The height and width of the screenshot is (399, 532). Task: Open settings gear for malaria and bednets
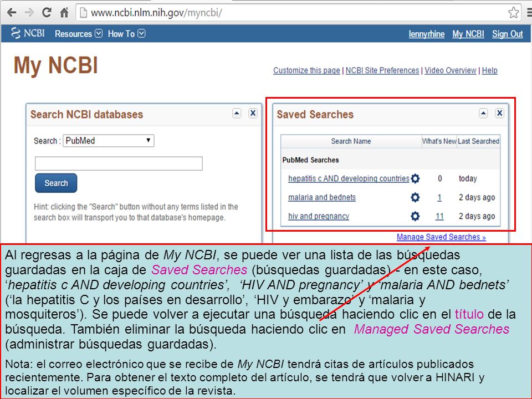tap(415, 197)
